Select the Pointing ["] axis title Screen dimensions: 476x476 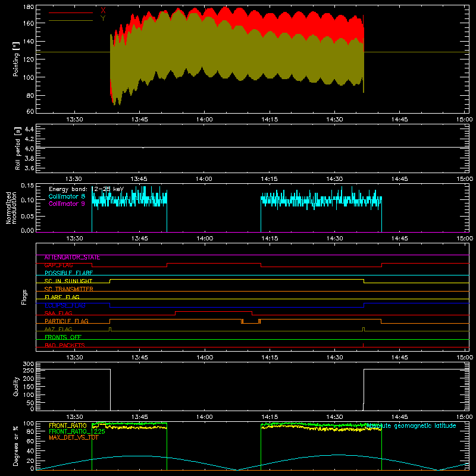click(16, 59)
